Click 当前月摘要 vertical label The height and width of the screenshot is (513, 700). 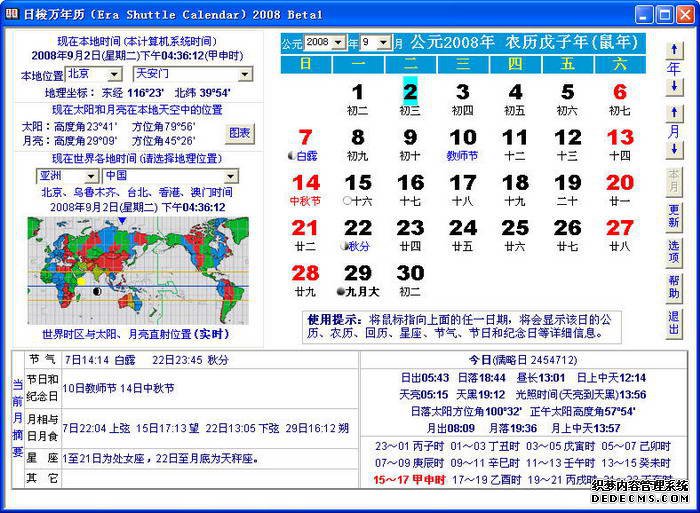pyautogui.click(x=17, y=418)
